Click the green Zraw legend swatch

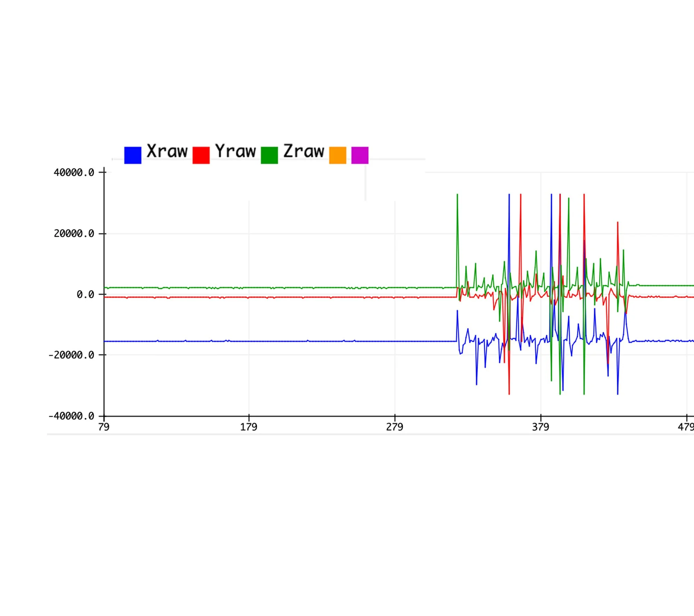click(269, 155)
